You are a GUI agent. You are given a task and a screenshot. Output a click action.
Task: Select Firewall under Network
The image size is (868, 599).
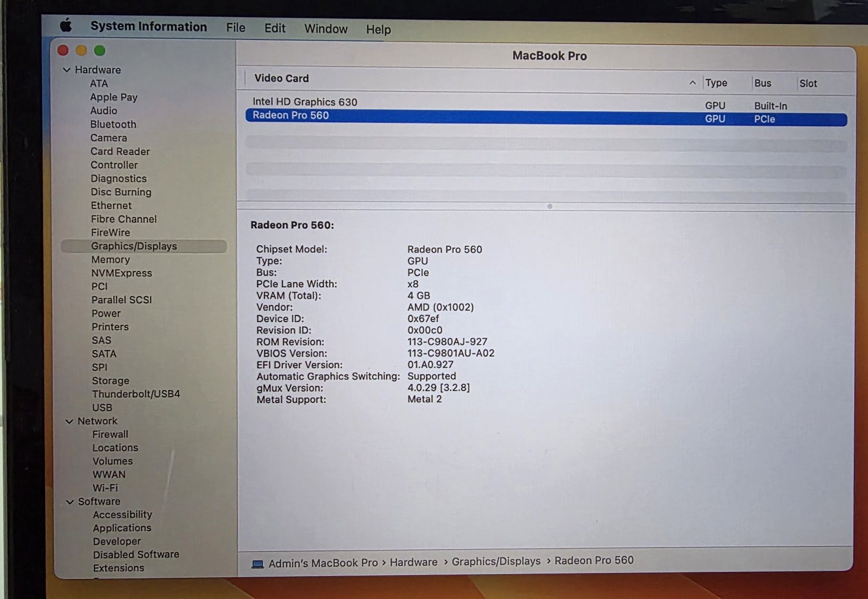click(110, 435)
